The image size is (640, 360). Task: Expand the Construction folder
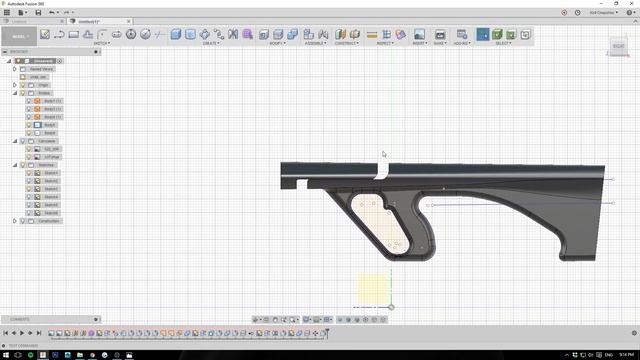pyautogui.click(x=15, y=221)
